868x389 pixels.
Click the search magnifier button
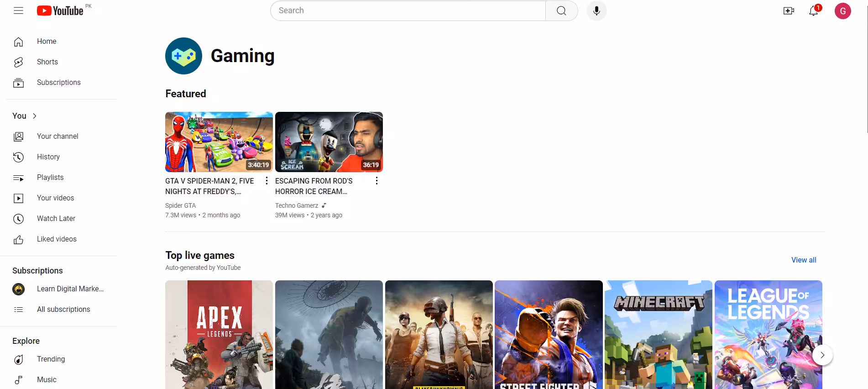pos(561,11)
